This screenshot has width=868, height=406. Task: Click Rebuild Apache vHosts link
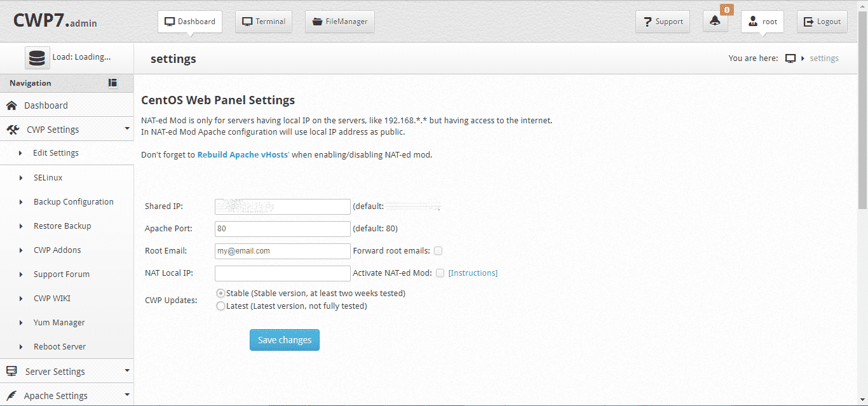242,154
